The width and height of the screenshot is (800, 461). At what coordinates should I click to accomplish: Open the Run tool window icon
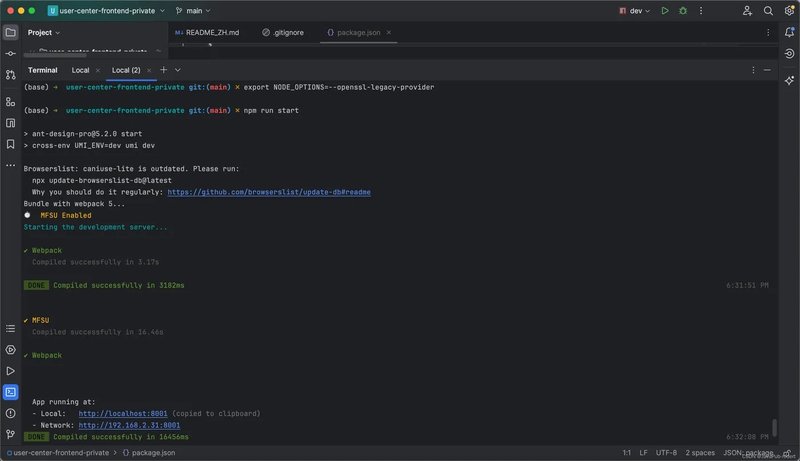point(10,371)
